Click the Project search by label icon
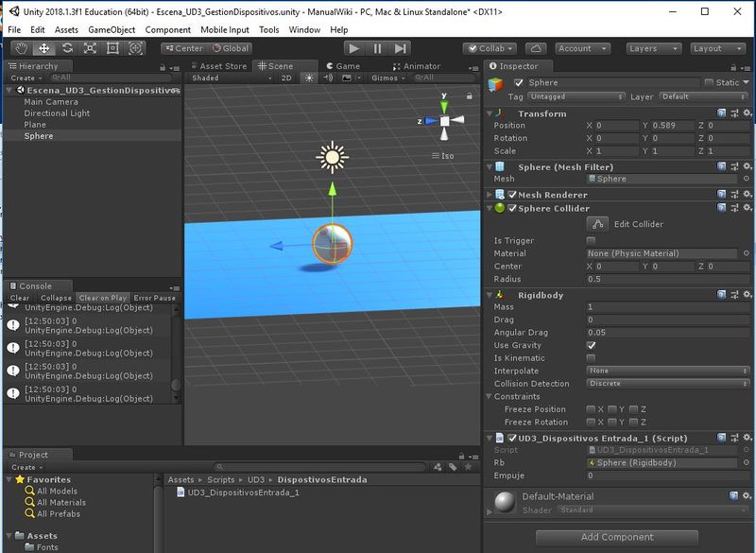This screenshot has width=756, height=553. [453, 467]
